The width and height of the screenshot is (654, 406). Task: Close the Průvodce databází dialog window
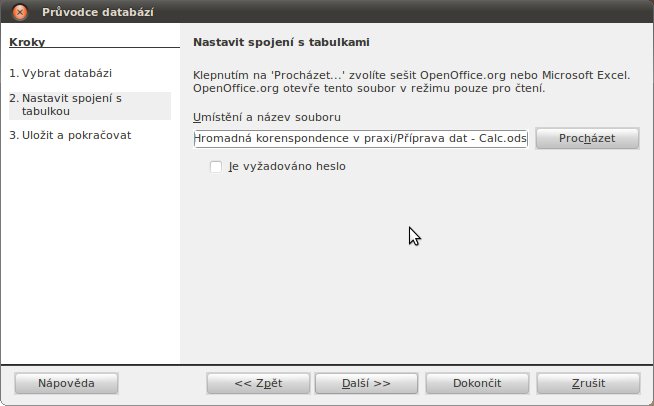point(20,12)
